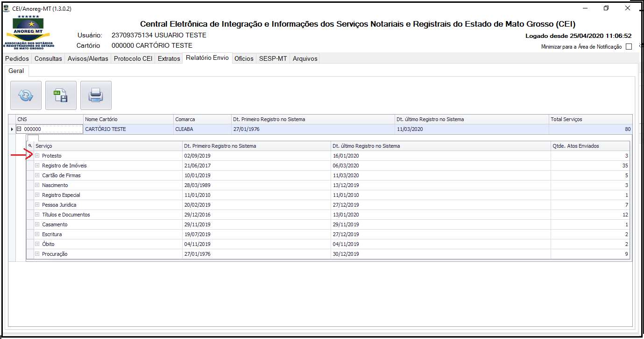
Task: Click the CEI/Anoreg-MT title bar app icon
Action: click(7, 8)
